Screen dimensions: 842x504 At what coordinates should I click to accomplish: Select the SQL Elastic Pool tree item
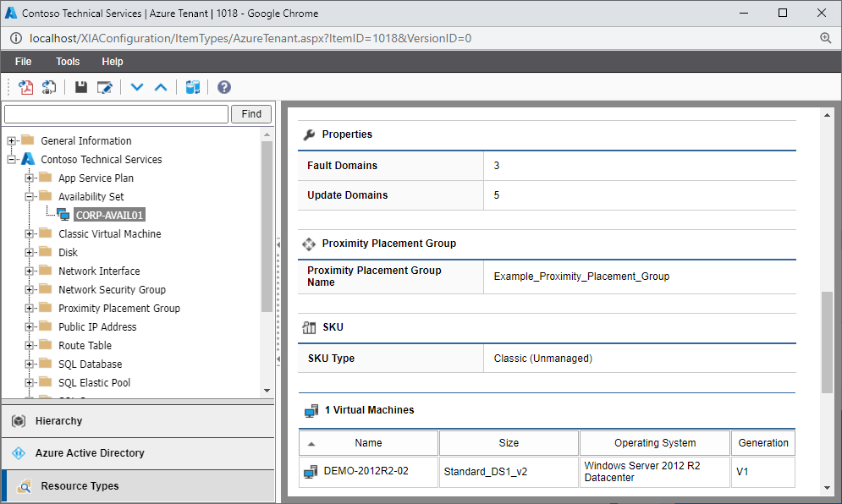94,383
